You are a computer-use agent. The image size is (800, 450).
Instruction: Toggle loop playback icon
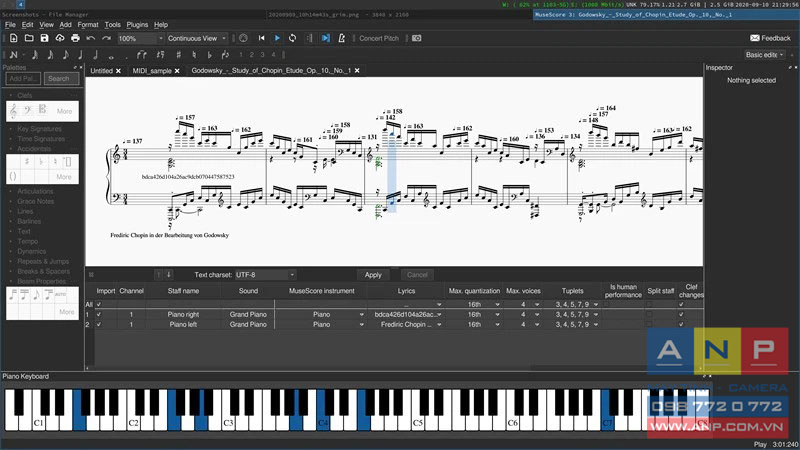click(292, 38)
